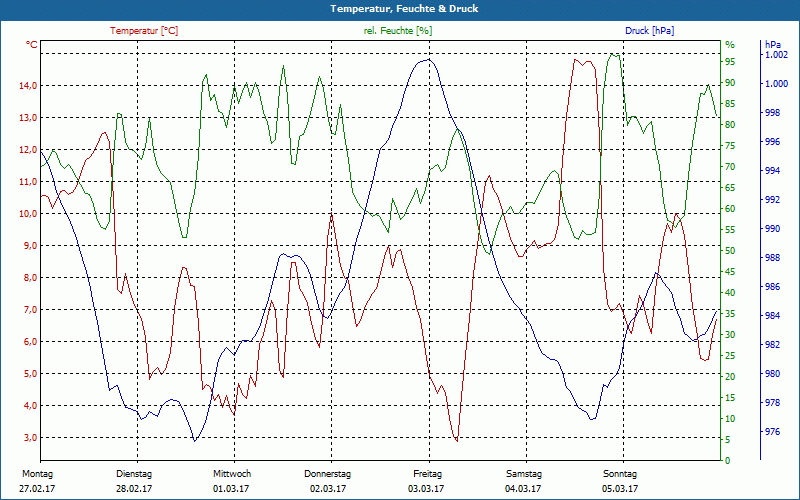Click the blue '978' pressure axis value
The image size is (800, 500).
[x=772, y=403]
